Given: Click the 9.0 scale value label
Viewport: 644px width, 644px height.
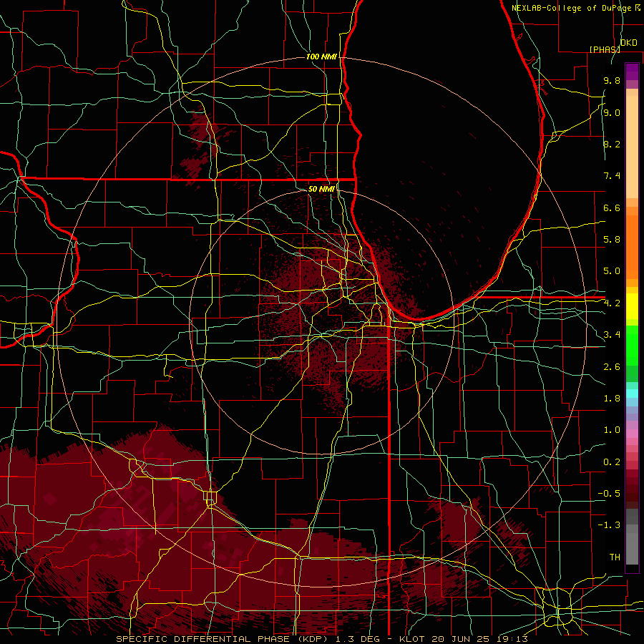Looking at the screenshot, I should [x=612, y=112].
